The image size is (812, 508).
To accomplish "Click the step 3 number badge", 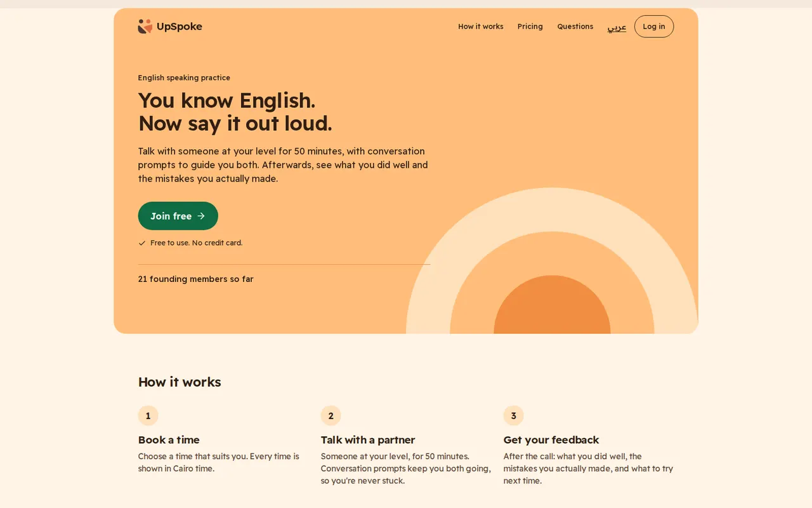I will [x=514, y=416].
